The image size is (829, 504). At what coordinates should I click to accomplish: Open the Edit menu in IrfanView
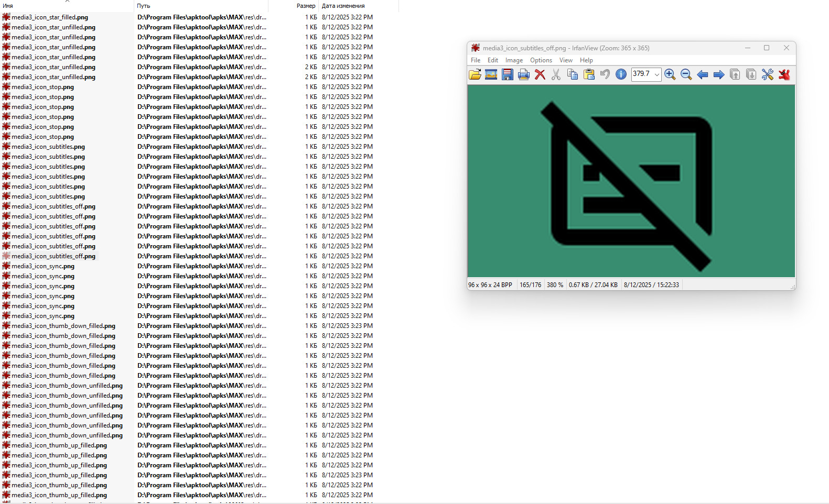point(493,60)
